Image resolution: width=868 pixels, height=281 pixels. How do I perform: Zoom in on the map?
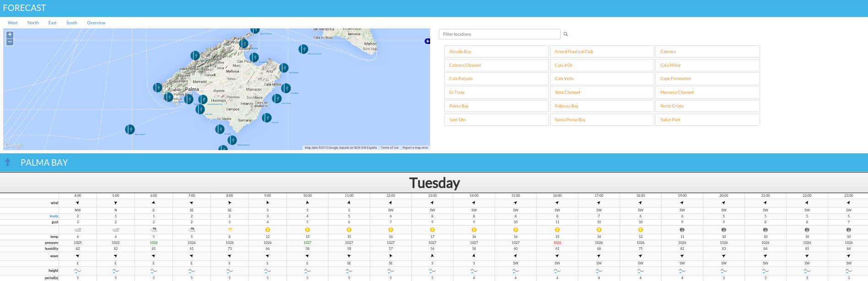pos(10,35)
